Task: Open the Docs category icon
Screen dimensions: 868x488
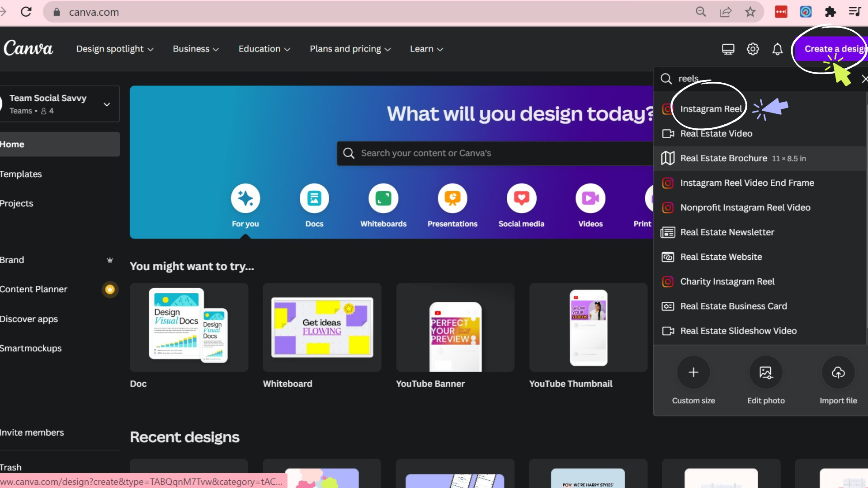Action: [314, 198]
